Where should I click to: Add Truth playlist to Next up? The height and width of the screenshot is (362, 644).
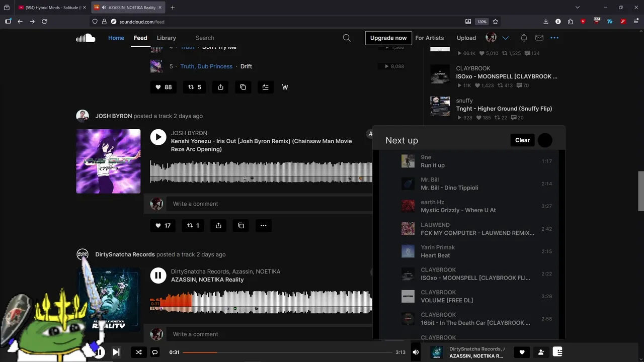(265, 87)
